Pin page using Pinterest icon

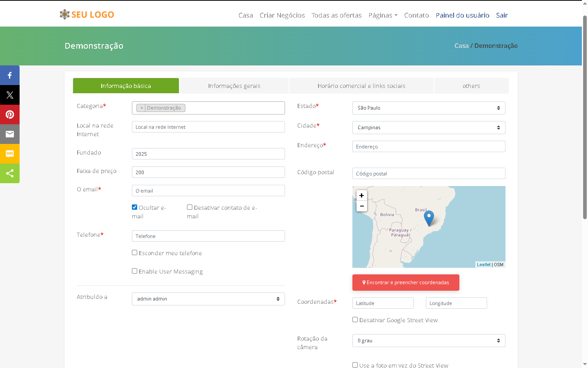10,114
